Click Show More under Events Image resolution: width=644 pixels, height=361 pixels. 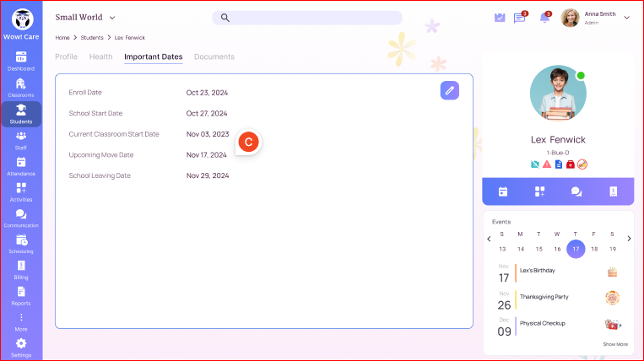615,344
